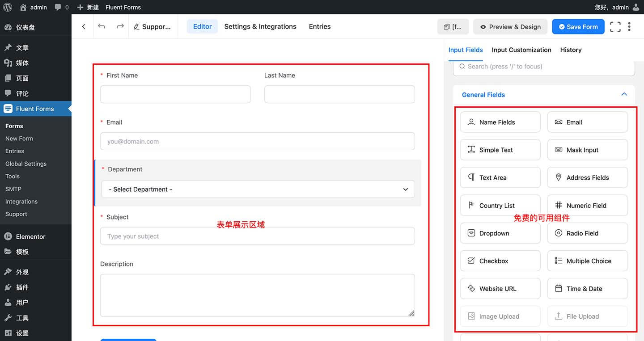
Task: Click the Subject input field
Action: [258, 236]
